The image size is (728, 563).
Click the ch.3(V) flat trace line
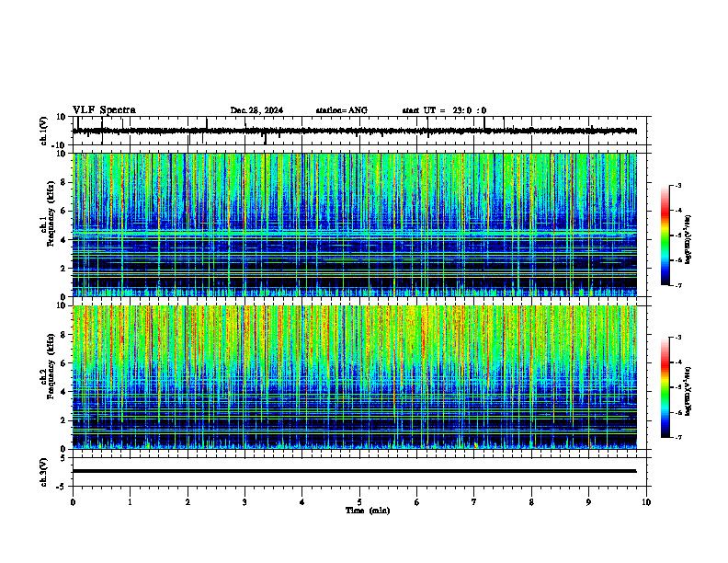click(355, 471)
